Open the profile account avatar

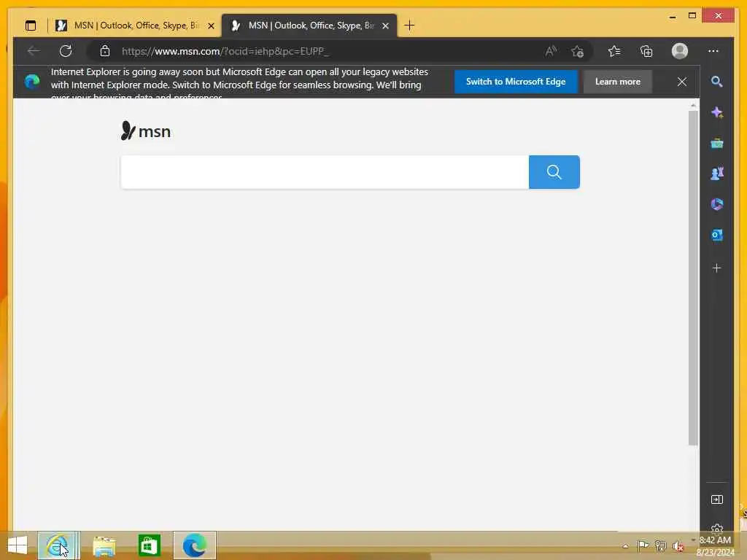680,51
